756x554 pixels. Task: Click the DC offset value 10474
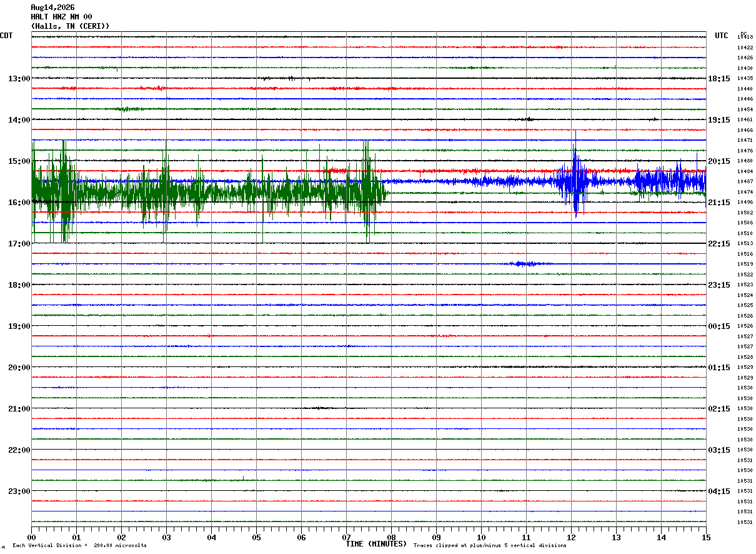[745, 192]
